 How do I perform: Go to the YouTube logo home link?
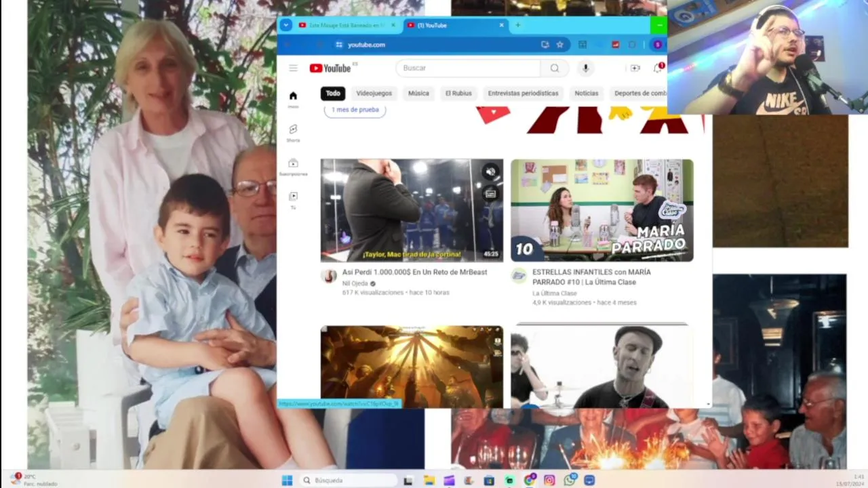[x=330, y=68]
